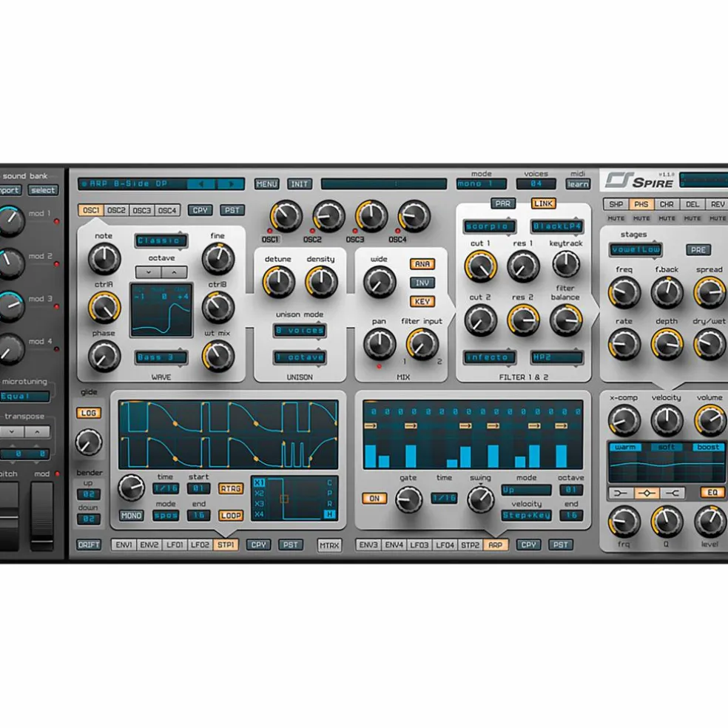Toggle the ANA button in MIX section
The width and height of the screenshot is (728, 728).
pyautogui.click(x=422, y=264)
